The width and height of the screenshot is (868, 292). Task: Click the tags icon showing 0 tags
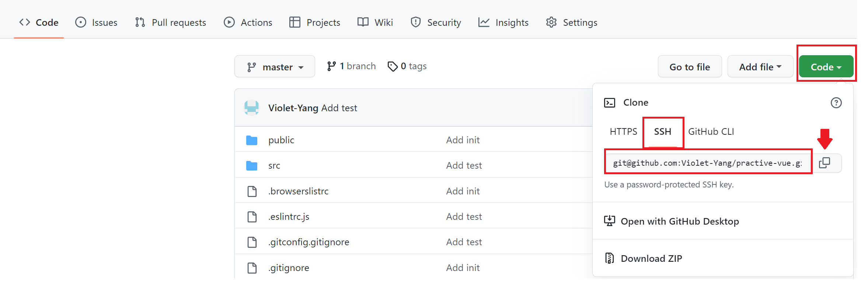pyautogui.click(x=393, y=66)
